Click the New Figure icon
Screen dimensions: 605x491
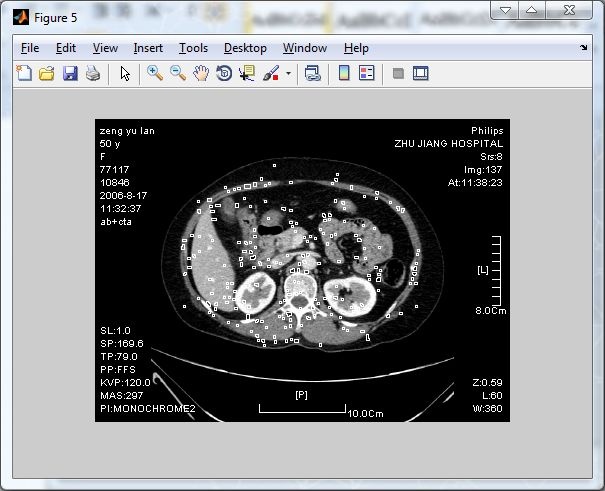24,73
